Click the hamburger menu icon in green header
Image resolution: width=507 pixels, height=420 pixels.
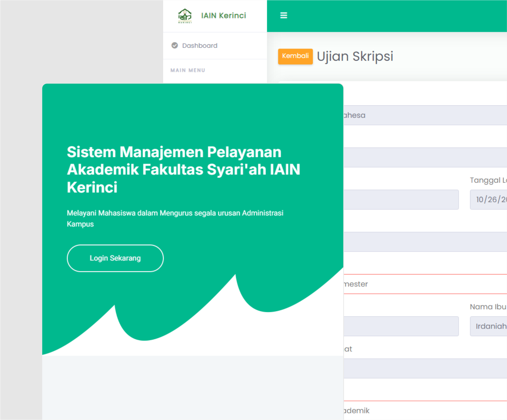284,15
